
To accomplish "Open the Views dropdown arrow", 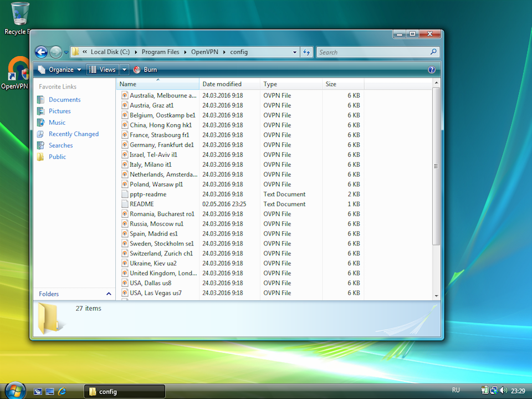I will 125,70.
